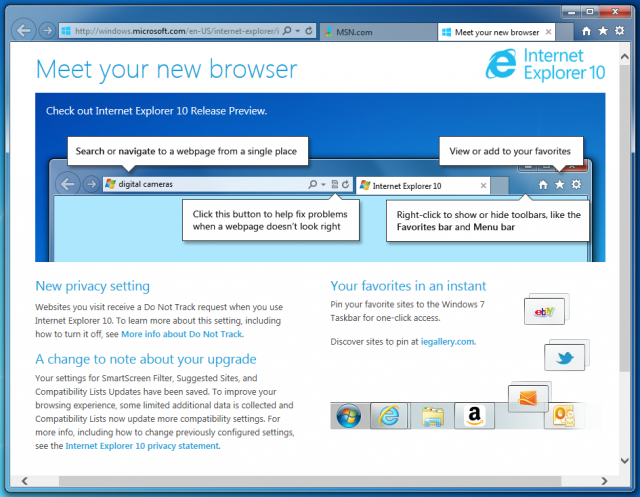Minimize the Internet Explorer window
The width and height of the screenshot is (640, 497).
point(571,12)
